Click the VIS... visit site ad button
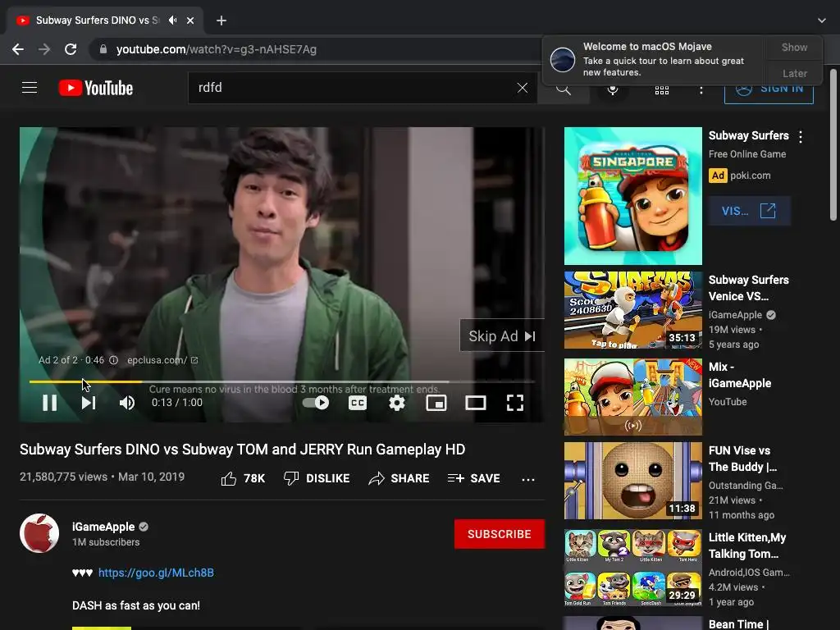 pos(750,211)
